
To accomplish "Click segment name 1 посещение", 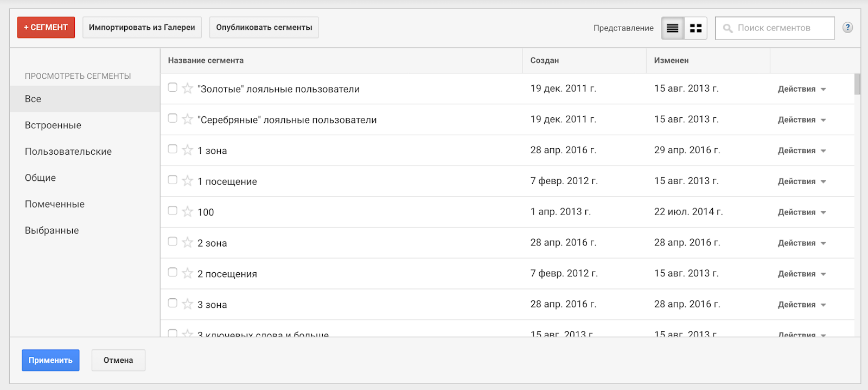I will pos(227,181).
